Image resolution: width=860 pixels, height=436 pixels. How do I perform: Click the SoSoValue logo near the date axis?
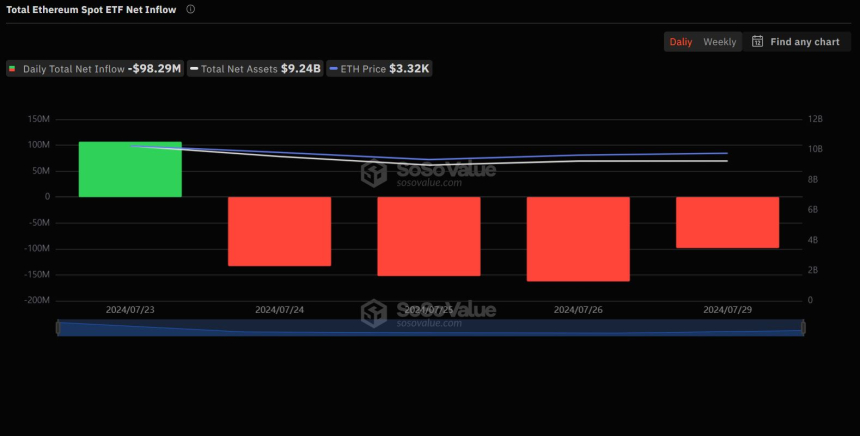pyautogui.click(x=374, y=313)
